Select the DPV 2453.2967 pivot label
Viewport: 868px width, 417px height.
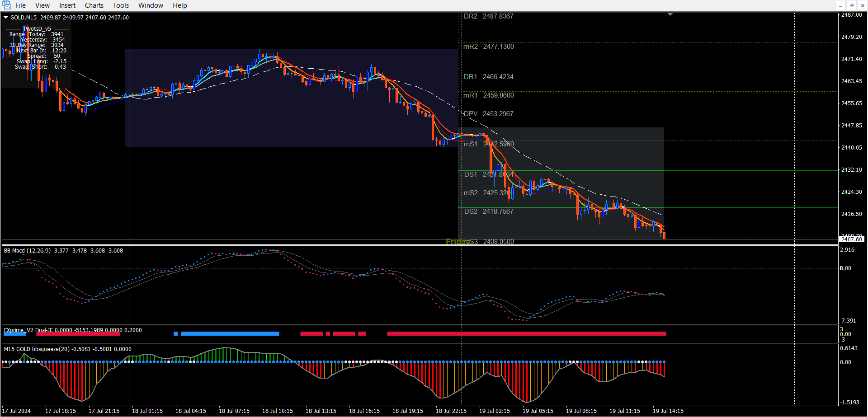[x=489, y=114]
